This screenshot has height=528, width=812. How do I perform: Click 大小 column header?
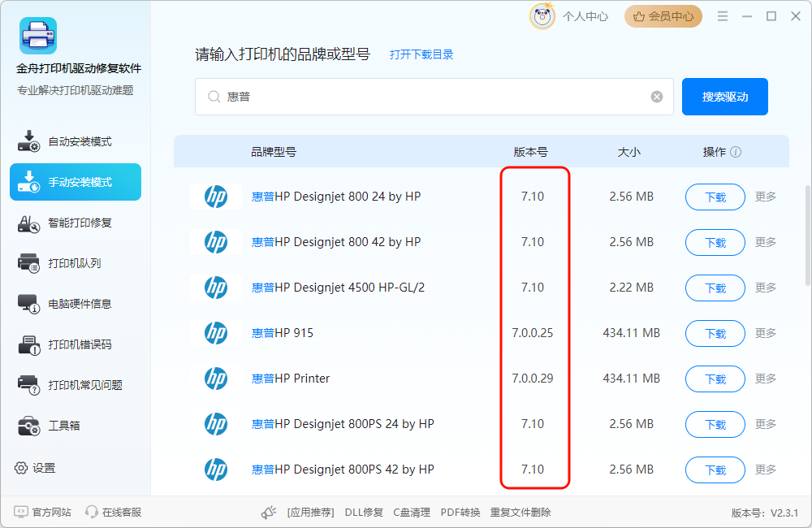click(x=629, y=152)
